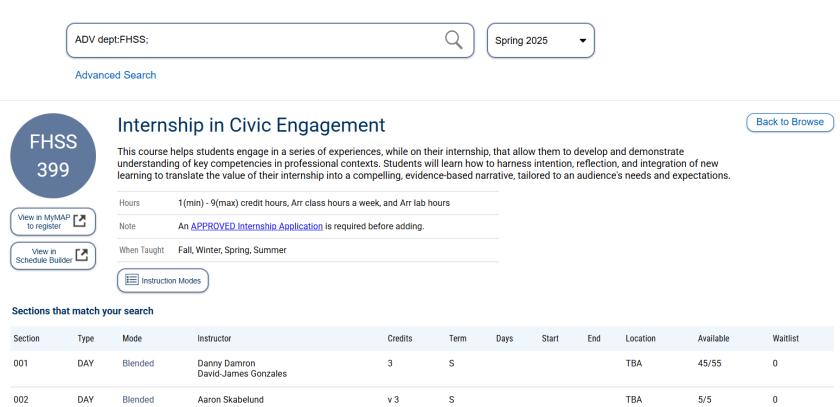Click Blended mode for section 002
Image resolution: width=840 pixels, height=407 pixels.
coord(138,399)
